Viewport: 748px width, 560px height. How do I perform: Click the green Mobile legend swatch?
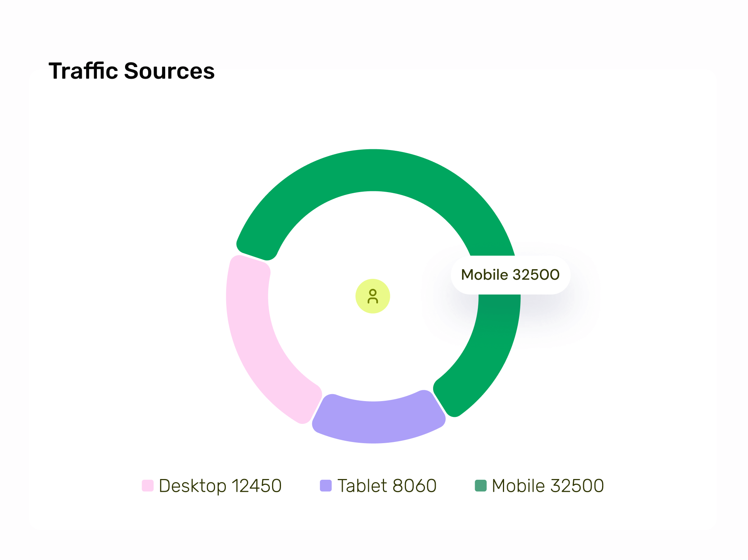(x=481, y=486)
